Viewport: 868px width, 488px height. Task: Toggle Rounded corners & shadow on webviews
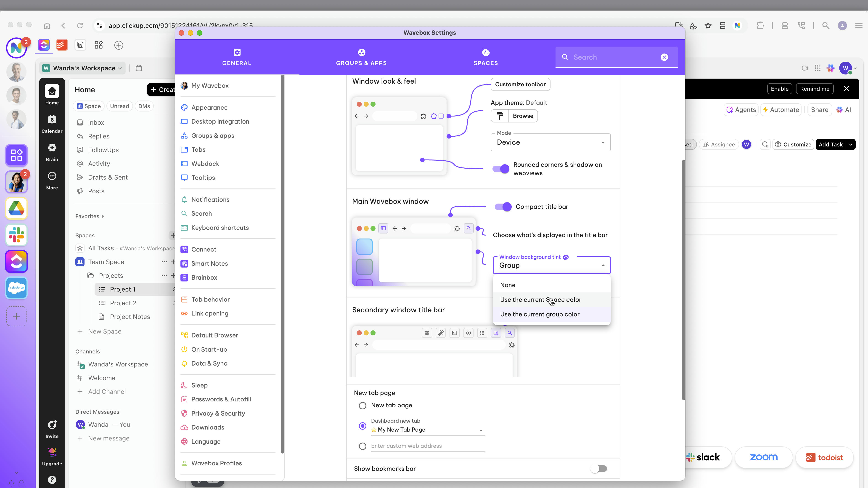tap(501, 169)
